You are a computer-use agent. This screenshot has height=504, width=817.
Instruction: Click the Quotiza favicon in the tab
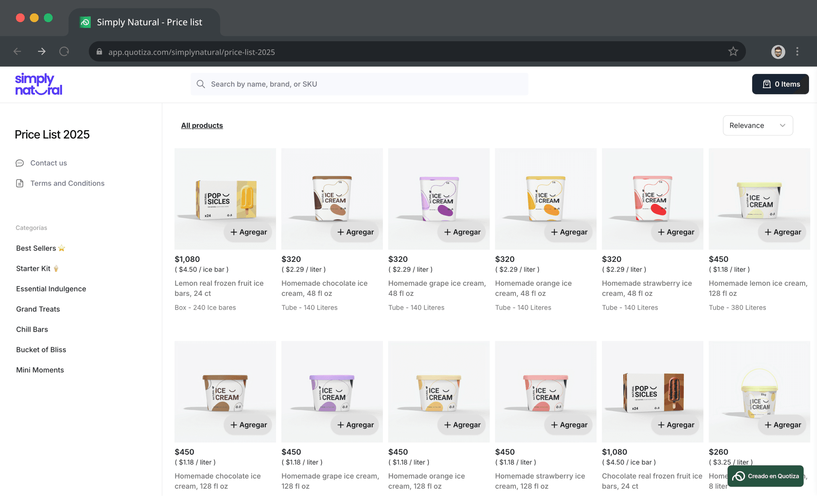85,22
